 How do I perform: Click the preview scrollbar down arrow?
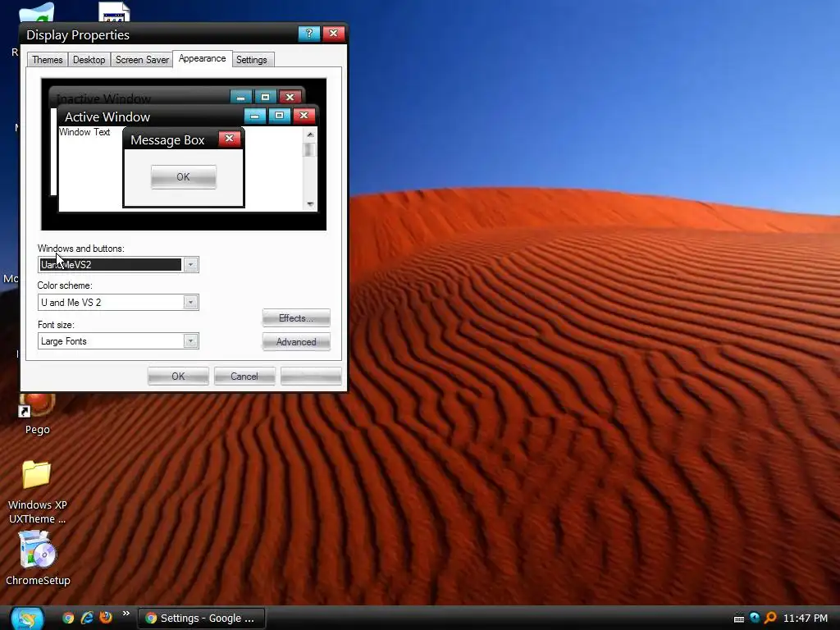(310, 204)
